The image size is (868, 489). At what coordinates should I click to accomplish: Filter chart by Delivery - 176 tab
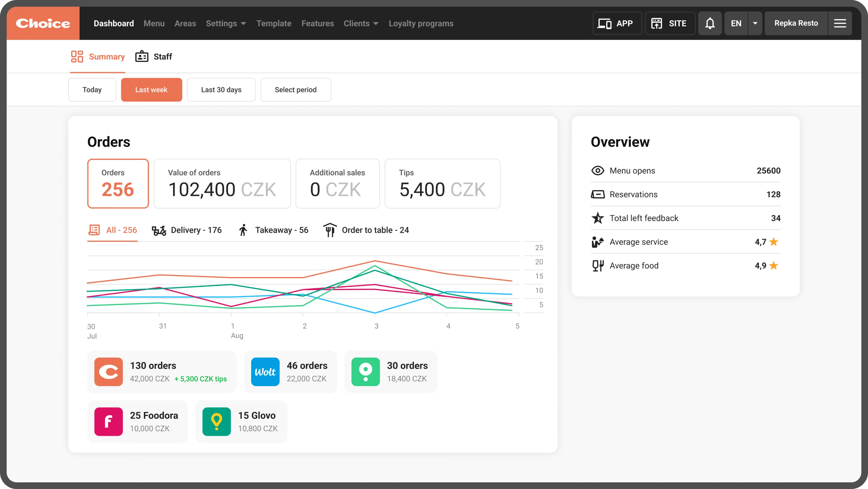[187, 230]
